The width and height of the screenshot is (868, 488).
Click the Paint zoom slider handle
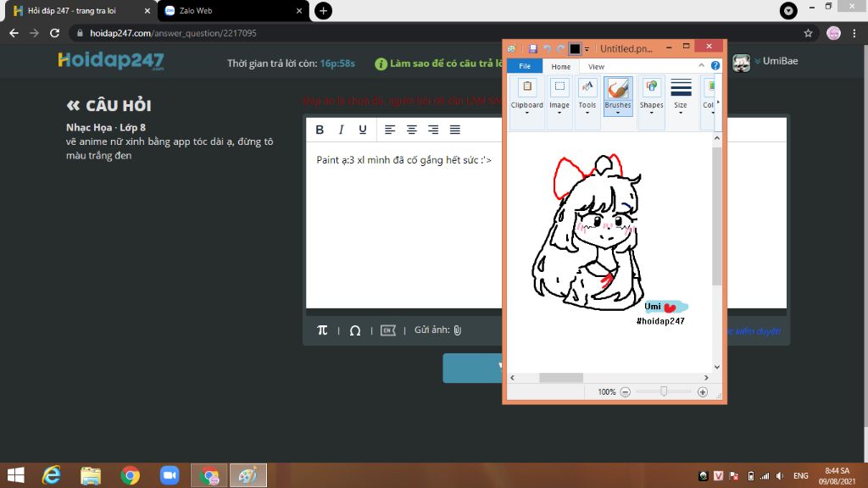pos(663,391)
